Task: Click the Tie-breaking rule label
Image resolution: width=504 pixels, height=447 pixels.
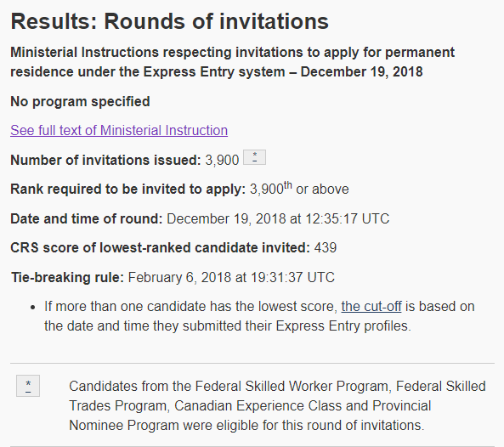Action: [x=67, y=277]
